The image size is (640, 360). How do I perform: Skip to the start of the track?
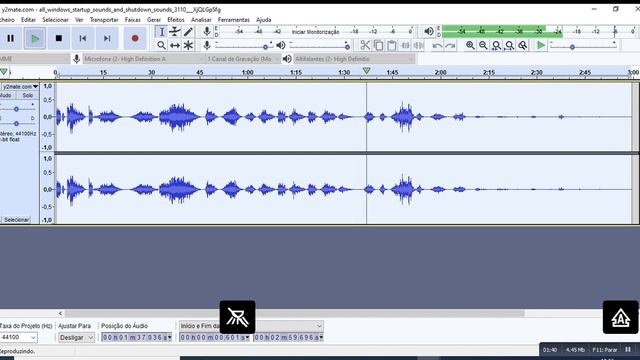pyautogui.click(x=83, y=38)
